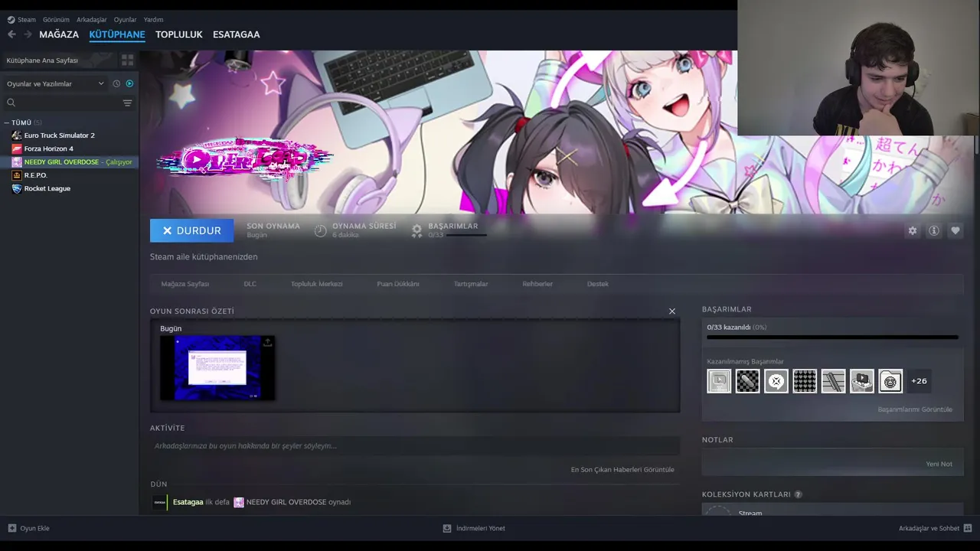Toggle ready-to-play filter icon

129,83
